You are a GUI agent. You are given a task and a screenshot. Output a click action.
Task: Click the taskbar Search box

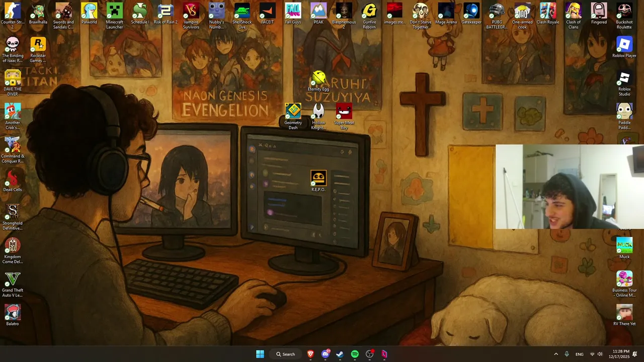pos(286,354)
